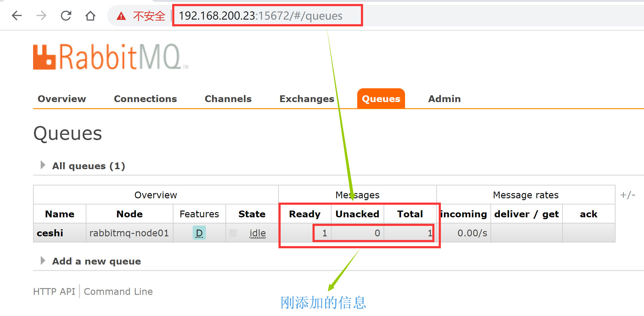Switch to the Overview tab

pos(62,99)
